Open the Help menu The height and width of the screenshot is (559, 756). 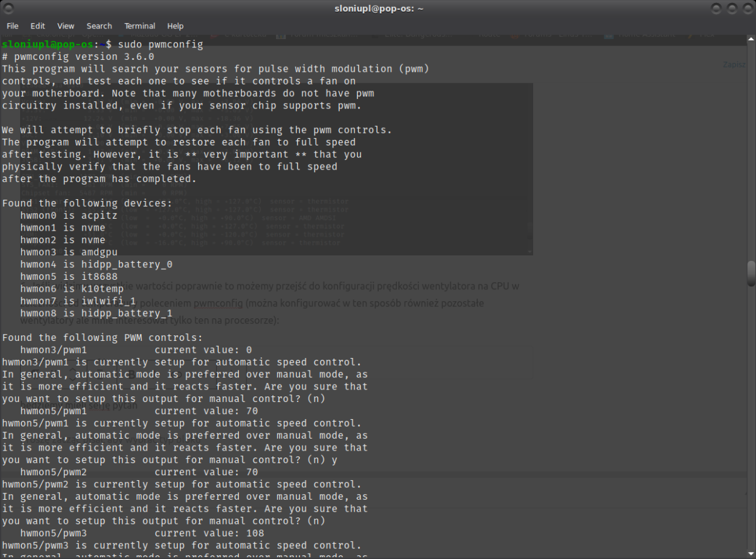point(175,26)
